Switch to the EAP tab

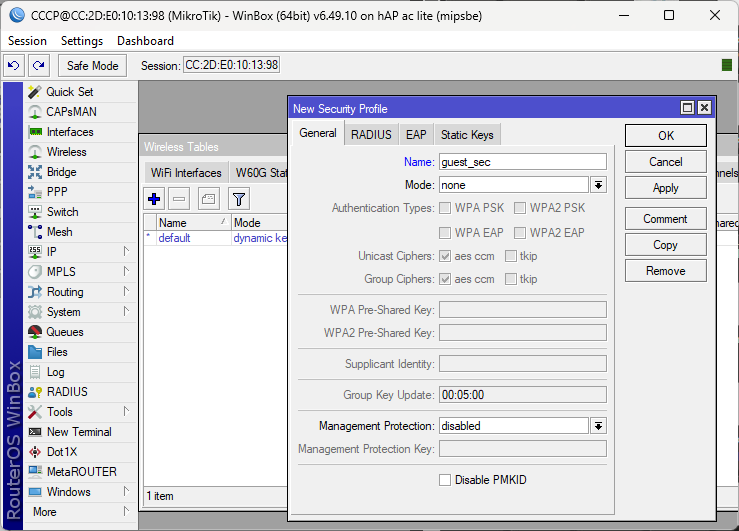click(x=416, y=135)
